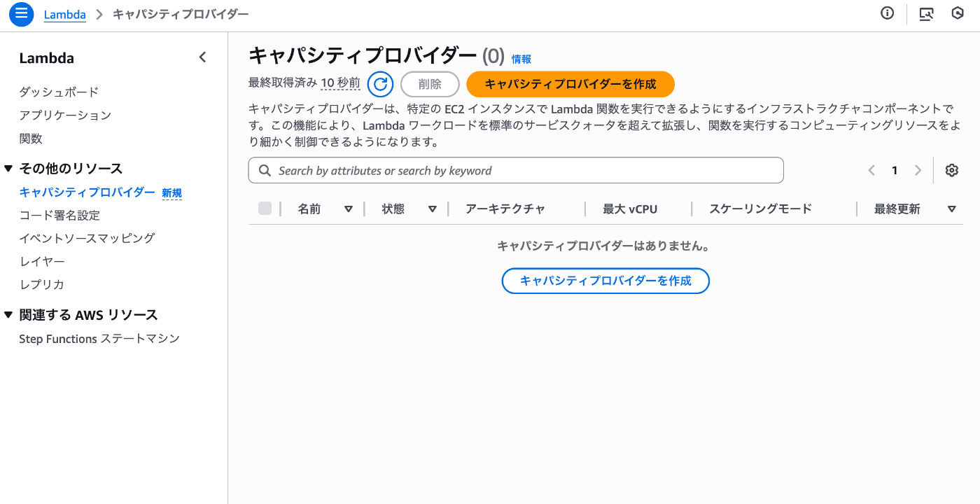
Task: Sort table by 名前 column arrow
Action: tap(349, 209)
